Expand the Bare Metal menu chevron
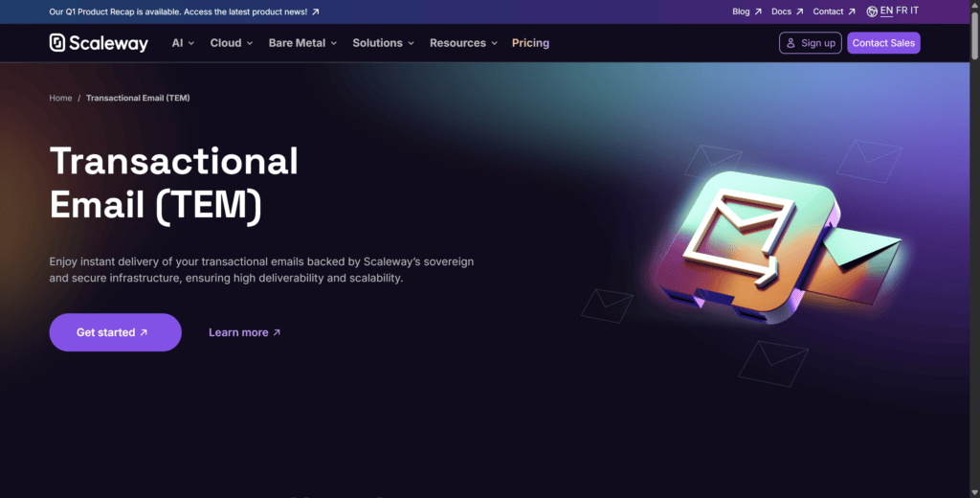The image size is (980, 498). 334,43
